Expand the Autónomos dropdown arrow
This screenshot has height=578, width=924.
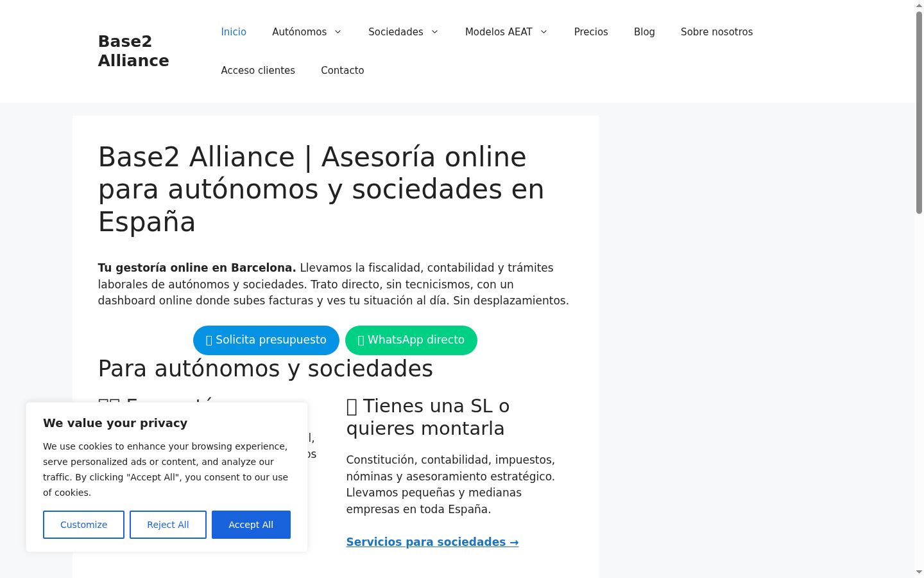pyautogui.click(x=338, y=32)
